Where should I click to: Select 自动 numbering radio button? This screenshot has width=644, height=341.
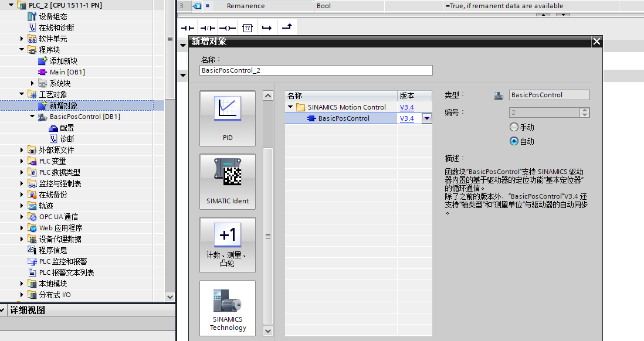coord(514,141)
